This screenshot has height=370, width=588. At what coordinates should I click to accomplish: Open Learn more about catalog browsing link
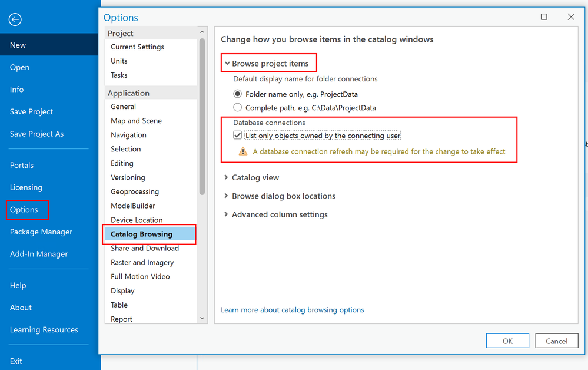coord(293,310)
